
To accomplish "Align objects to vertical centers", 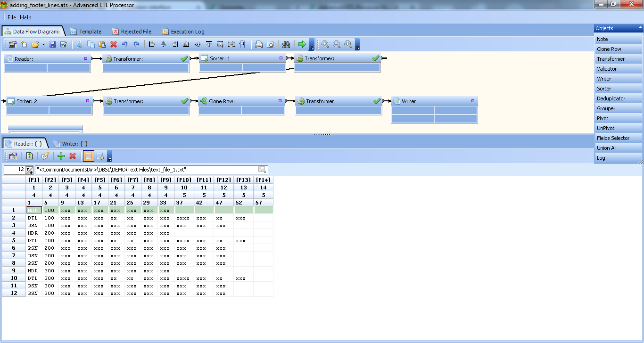I will coord(197,45).
